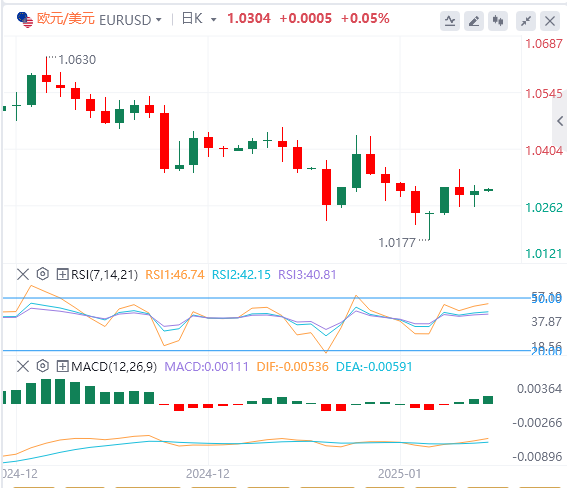Expand the side panel chevron arrow
The height and width of the screenshot is (488, 567).
pyautogui.click(x=560, y=121)
